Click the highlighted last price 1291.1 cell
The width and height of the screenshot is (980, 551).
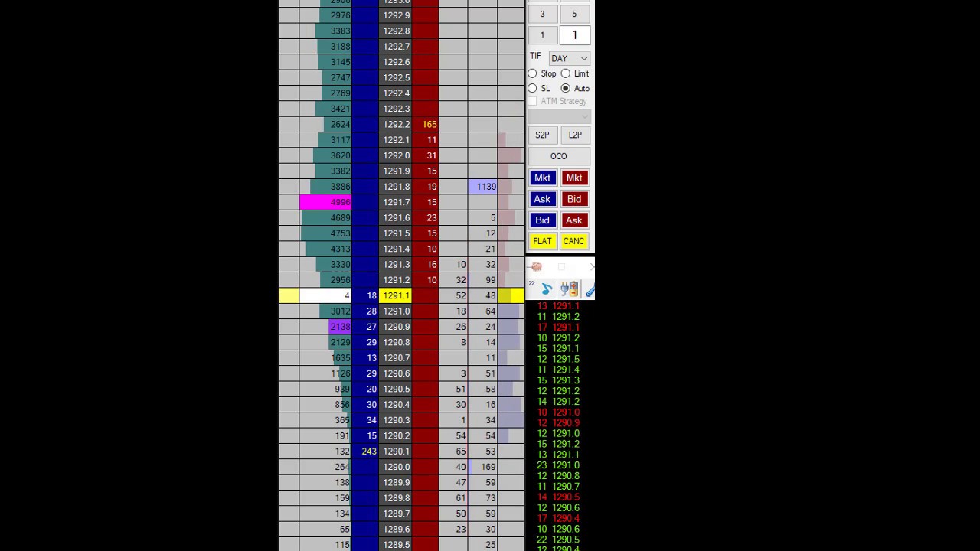point(396,295)
